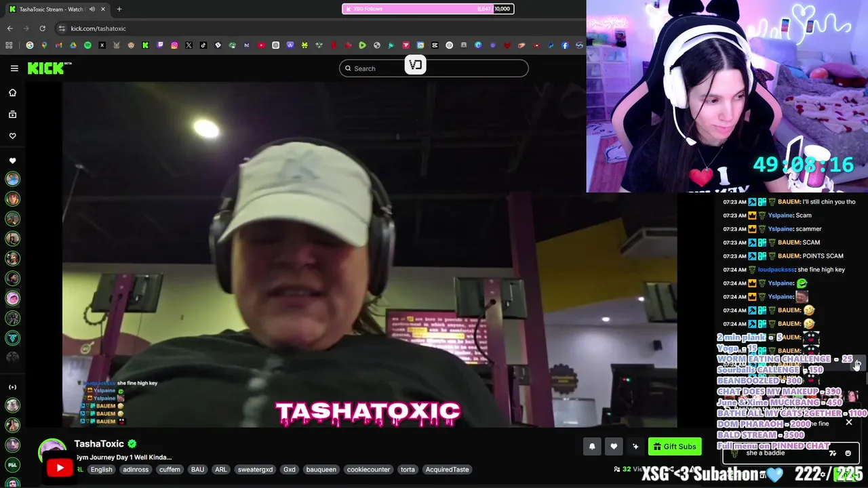Go to the Kick home icon
The image size is (868, 488).
point(12,93)
